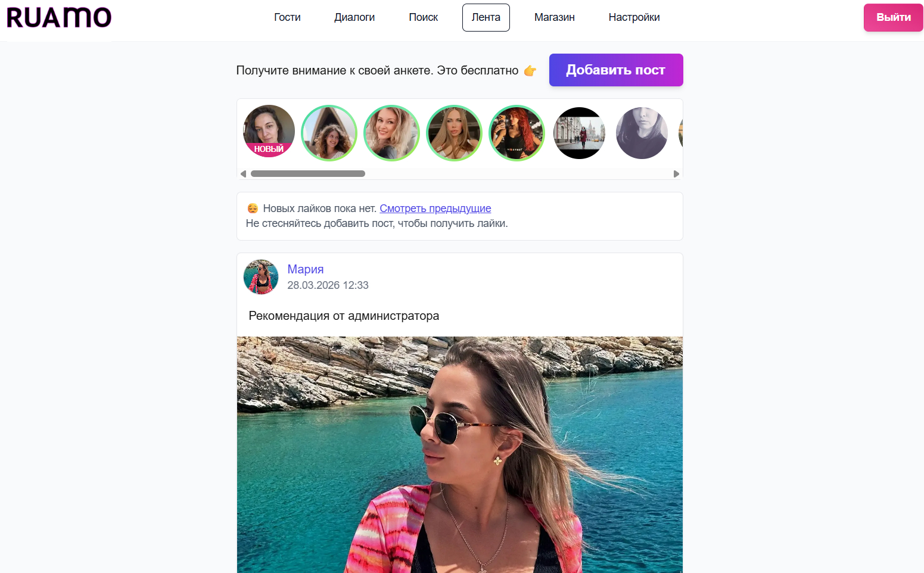
Task: Click Мария's profile avatar in post
Action: pyautogui.click(x=261, y=277)
